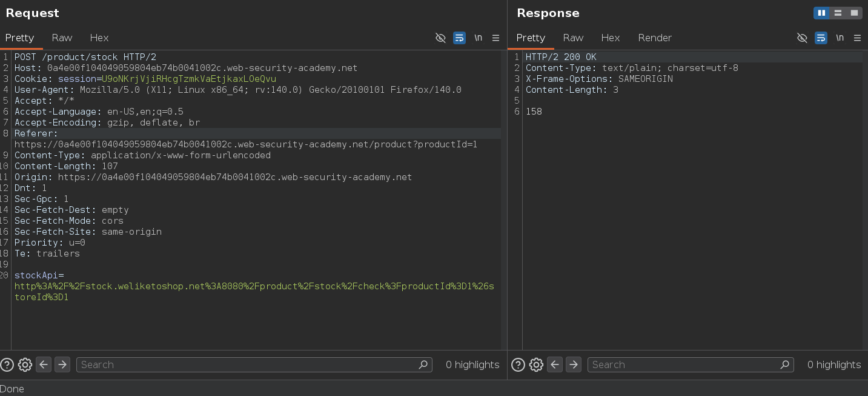
Task: Switch to top-bottom layout view
Action: [x=838, y=13]
